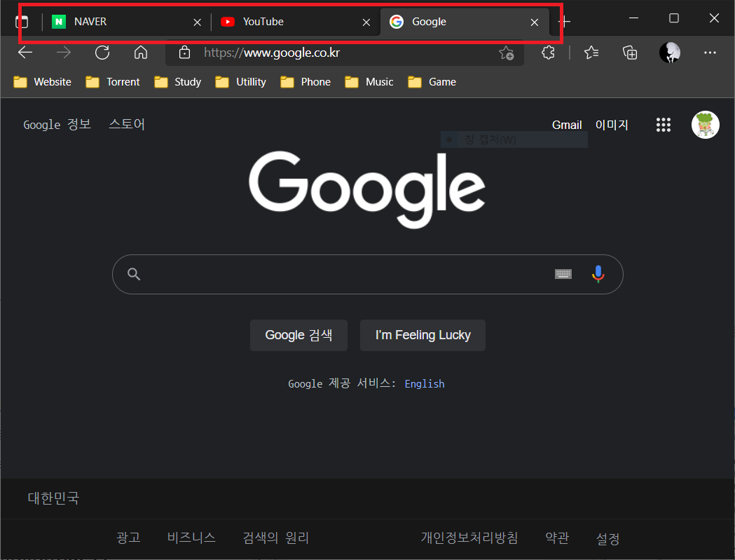Open the 개인정보처리방침 footer link
735x560 pixels.
tap(469, 538)
